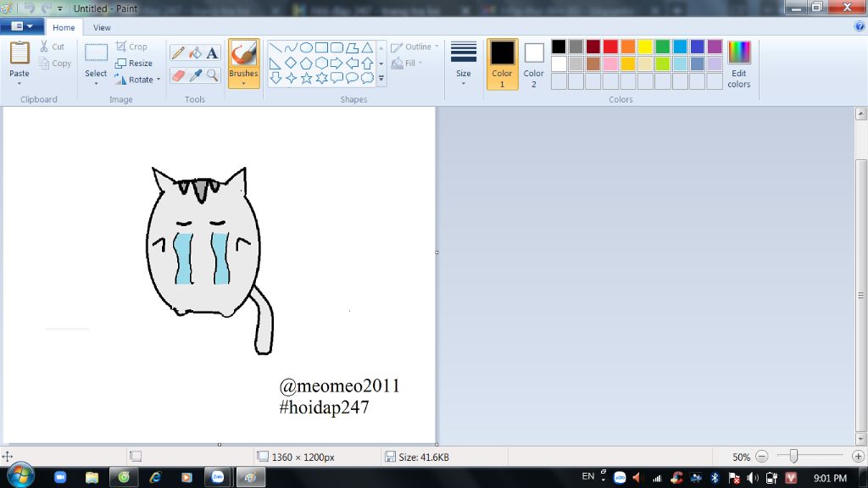Click the scroll up arrow of canvas

[x=861, y=114]
